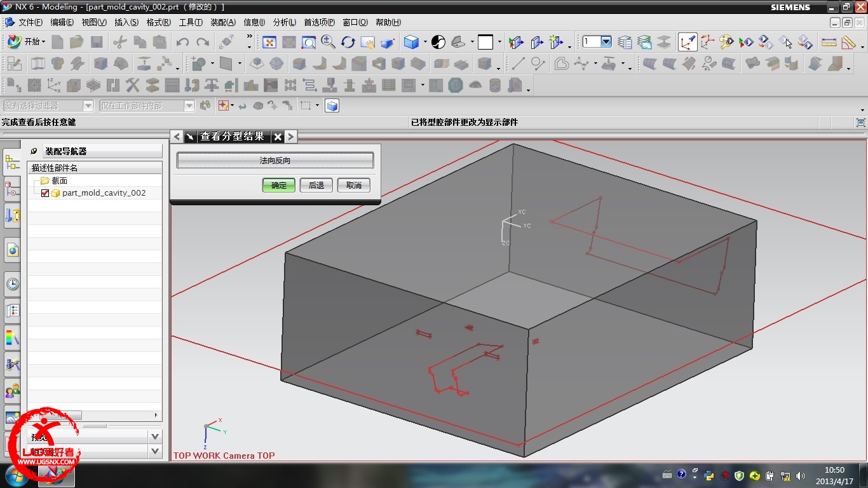
Task: Open the Layer Settings icon
Action: click(x=625, y=42)
